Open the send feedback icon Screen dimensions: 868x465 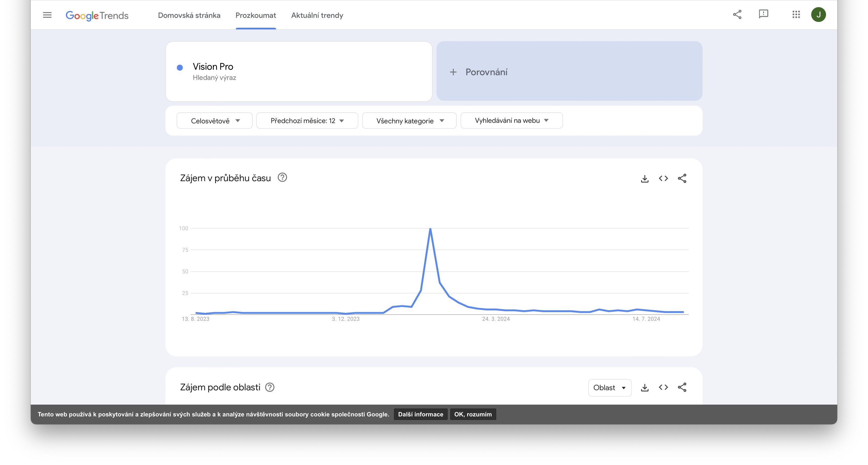pos(763,15)
